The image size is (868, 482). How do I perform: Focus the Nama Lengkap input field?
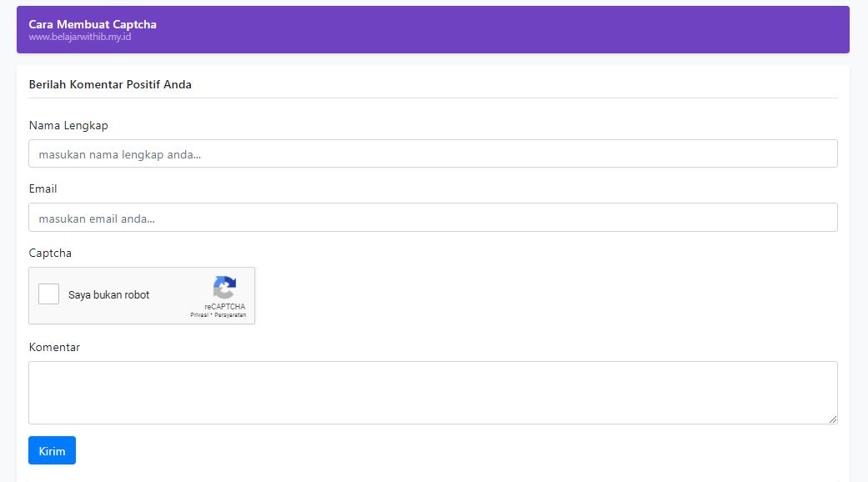(x=433, y=153)
